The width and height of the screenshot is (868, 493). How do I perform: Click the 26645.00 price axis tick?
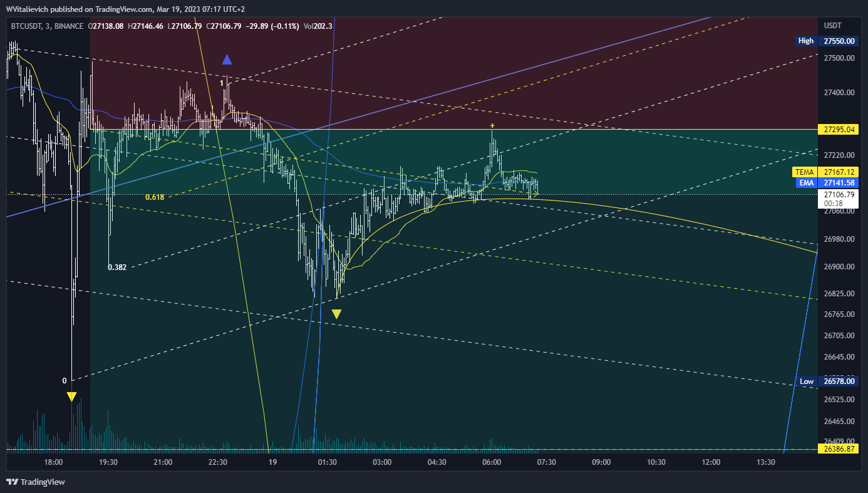[839, 357]
